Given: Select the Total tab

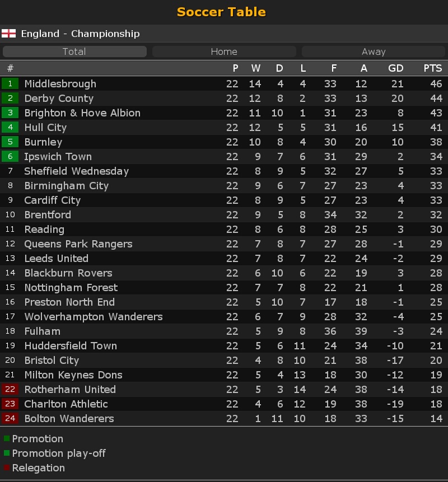Looking at the screenshot, I should (74, 52).
